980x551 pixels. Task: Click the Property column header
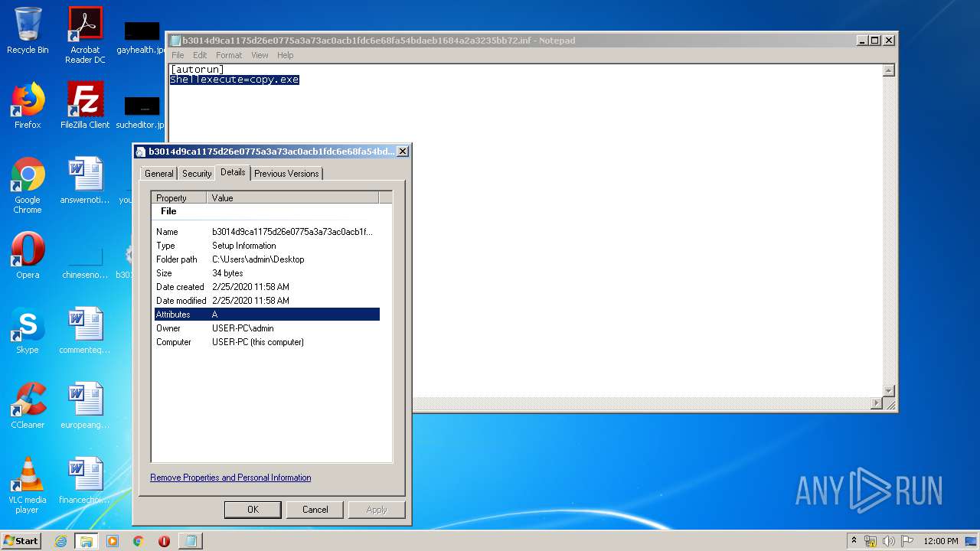[179, 197]
